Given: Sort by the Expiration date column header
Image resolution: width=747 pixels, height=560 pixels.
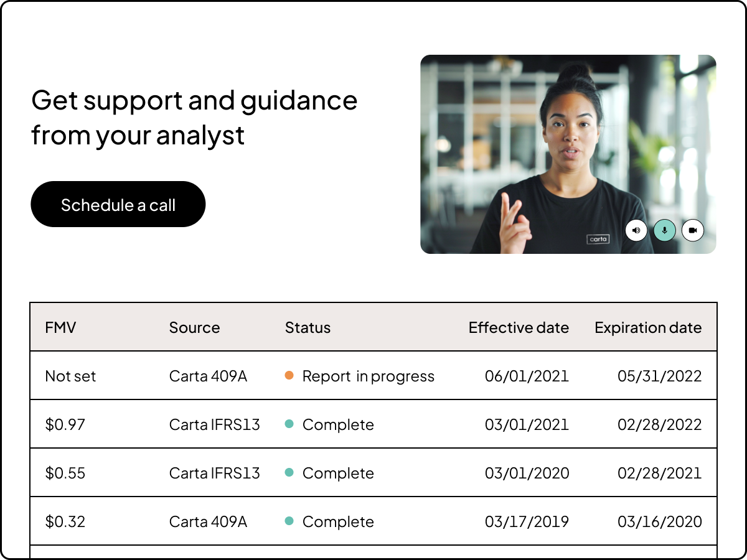Looking at the screenshot, I should (648, 327).
